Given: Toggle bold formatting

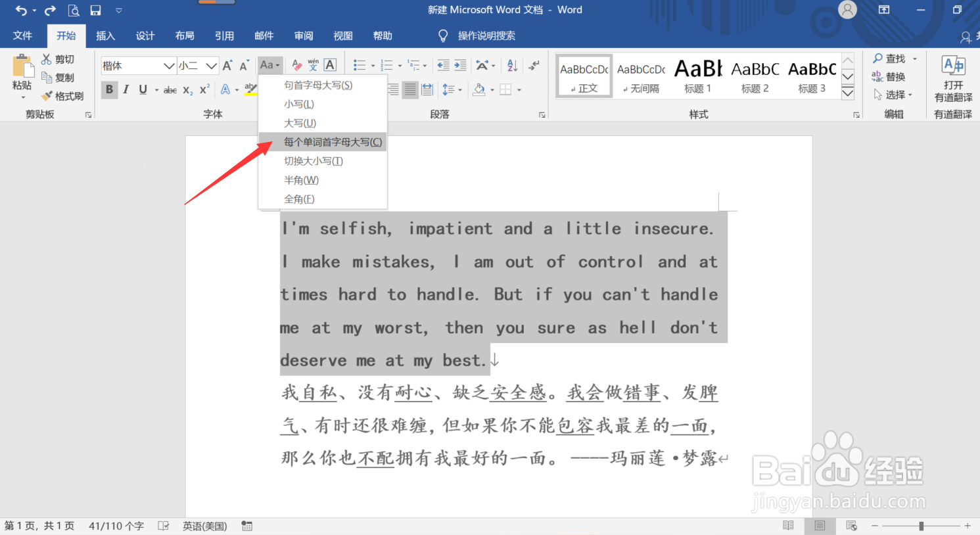Looking at the screenshot, I should (x=109, y=89).
